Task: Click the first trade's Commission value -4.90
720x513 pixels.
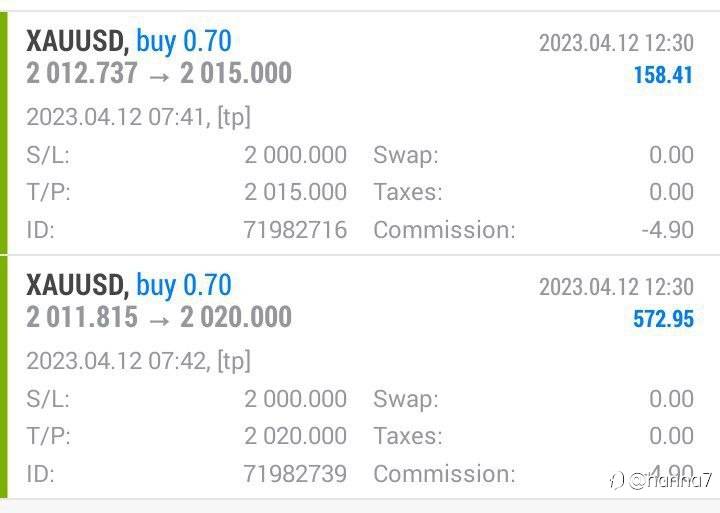Action: click(667, 230)
